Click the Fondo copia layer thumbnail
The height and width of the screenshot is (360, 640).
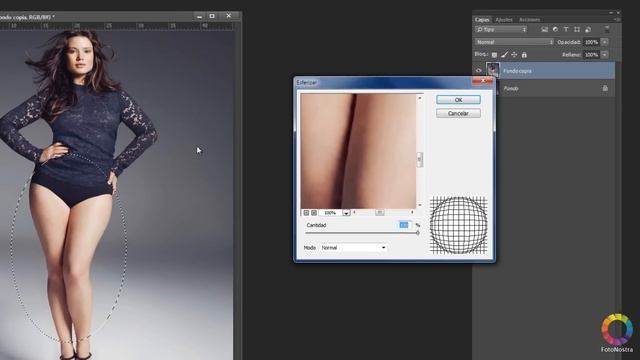click(493, 70)
